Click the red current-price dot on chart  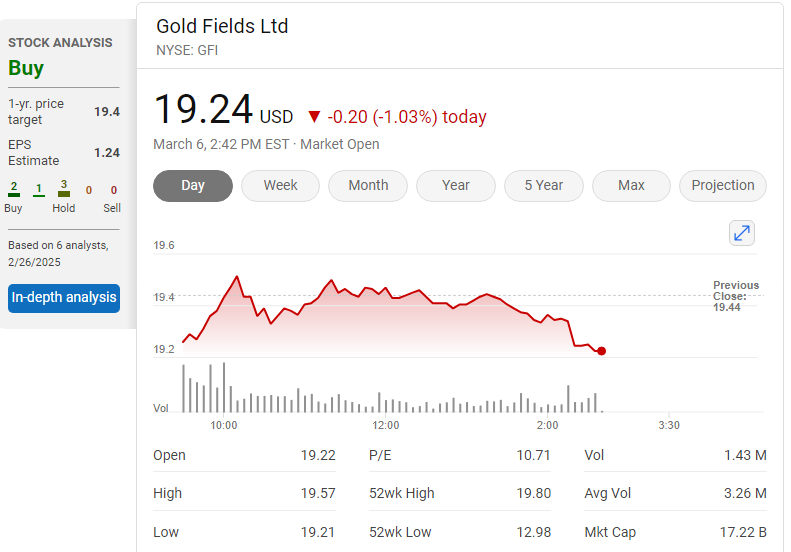coord(601,351)
